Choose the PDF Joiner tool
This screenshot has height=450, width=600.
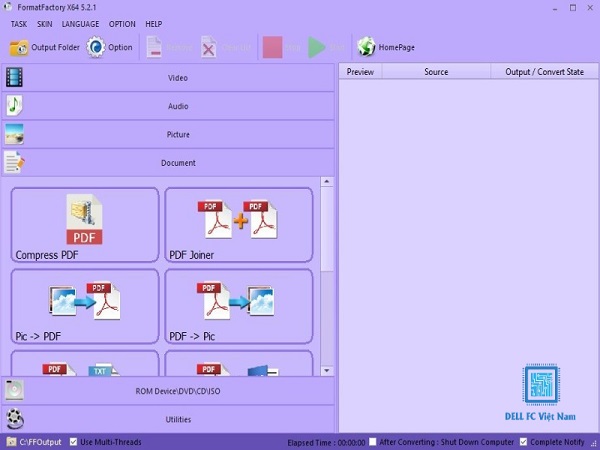coord(238,225)
